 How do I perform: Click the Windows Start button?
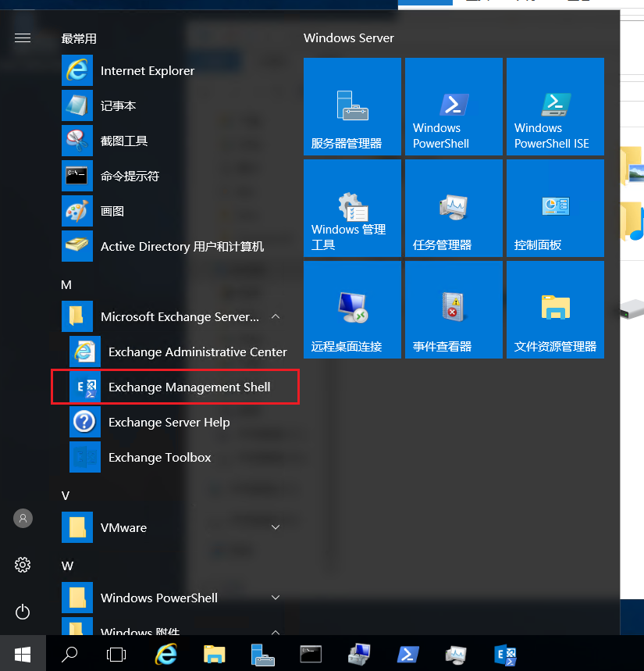pyautogui.click(x=23, y=654)
